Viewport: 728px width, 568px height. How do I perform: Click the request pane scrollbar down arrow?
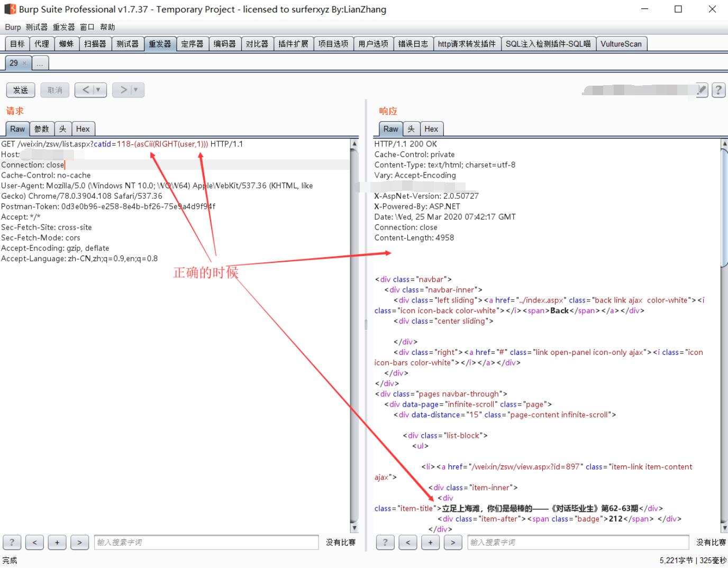click(x=354, y=528)
